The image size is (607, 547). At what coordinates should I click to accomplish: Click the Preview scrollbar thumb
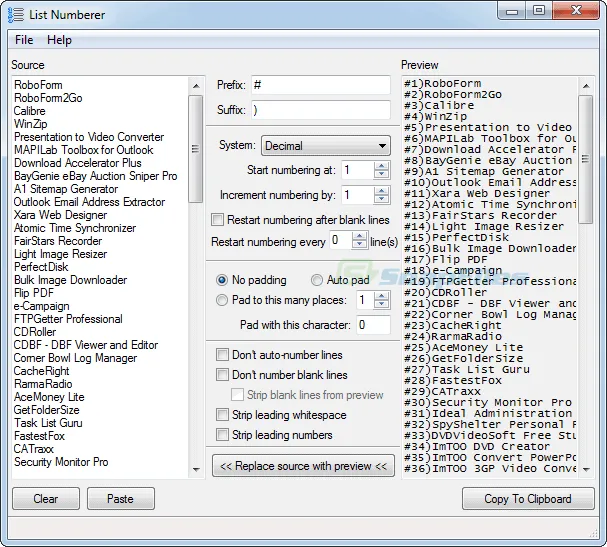586,159
